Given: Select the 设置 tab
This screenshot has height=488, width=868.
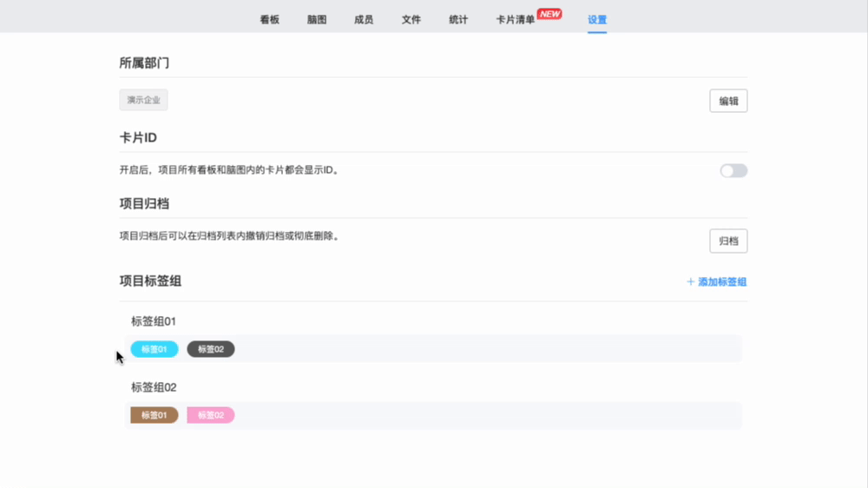Looking at the screenshot, I should coord(597,20).
